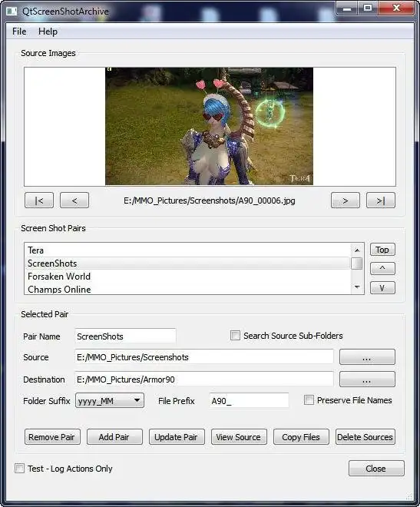Move selected pair to Top
This screenshot has width=420, height=507.
(382, 250)
